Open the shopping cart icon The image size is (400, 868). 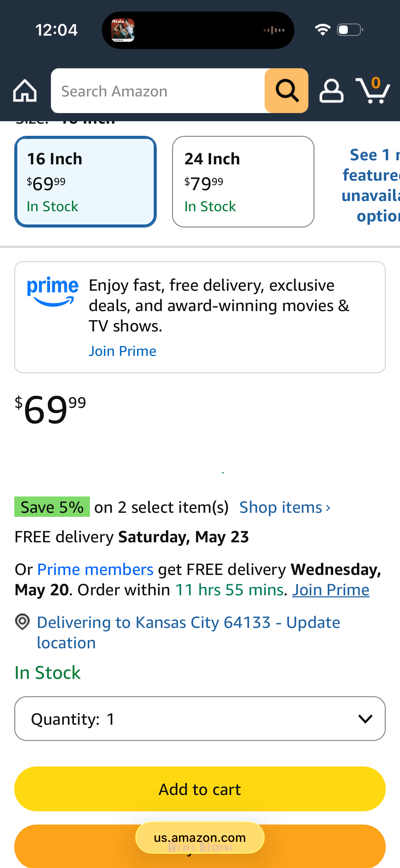(x=373, y=90)
